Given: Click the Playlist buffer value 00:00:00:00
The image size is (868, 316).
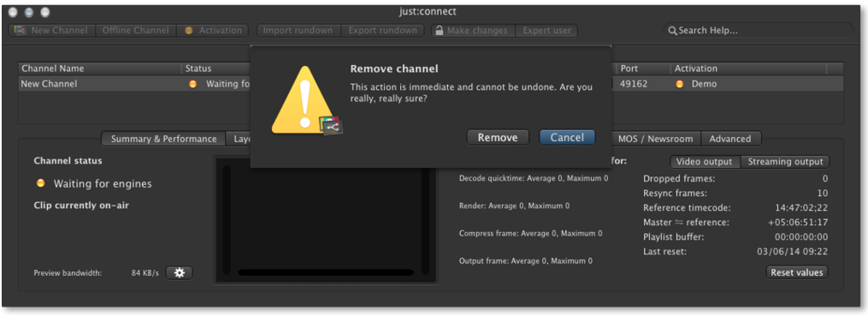Looking at the screenshot, I should (x=800, y=236).
